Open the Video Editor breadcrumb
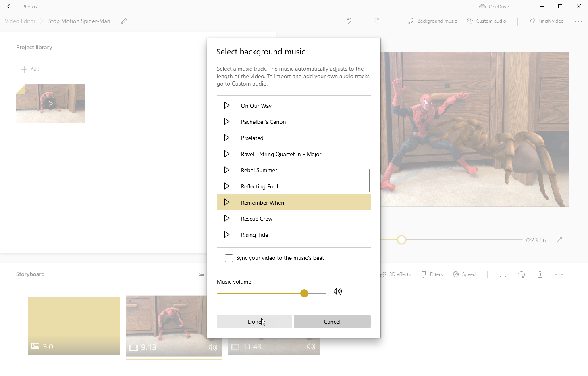 pos(20,21)
